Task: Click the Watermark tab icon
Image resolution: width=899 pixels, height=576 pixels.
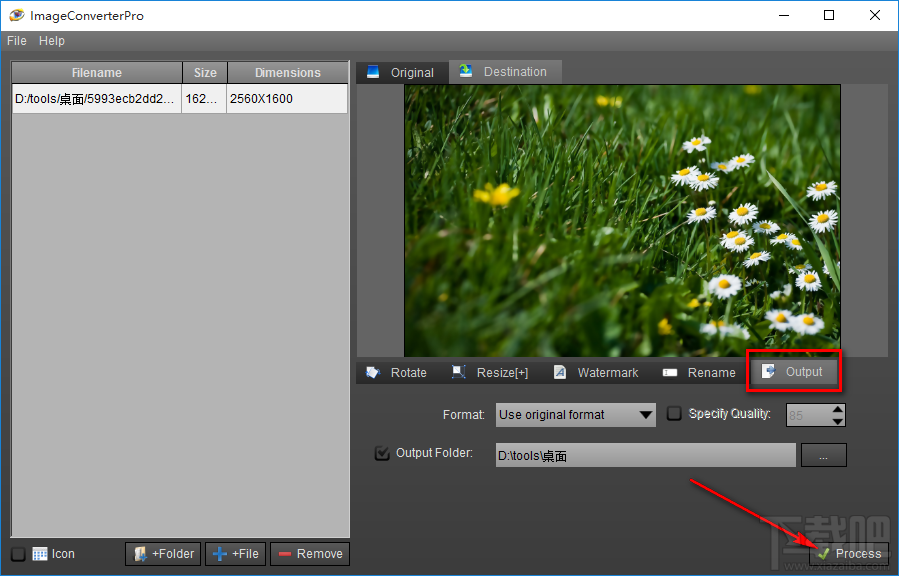Action: 560,373
